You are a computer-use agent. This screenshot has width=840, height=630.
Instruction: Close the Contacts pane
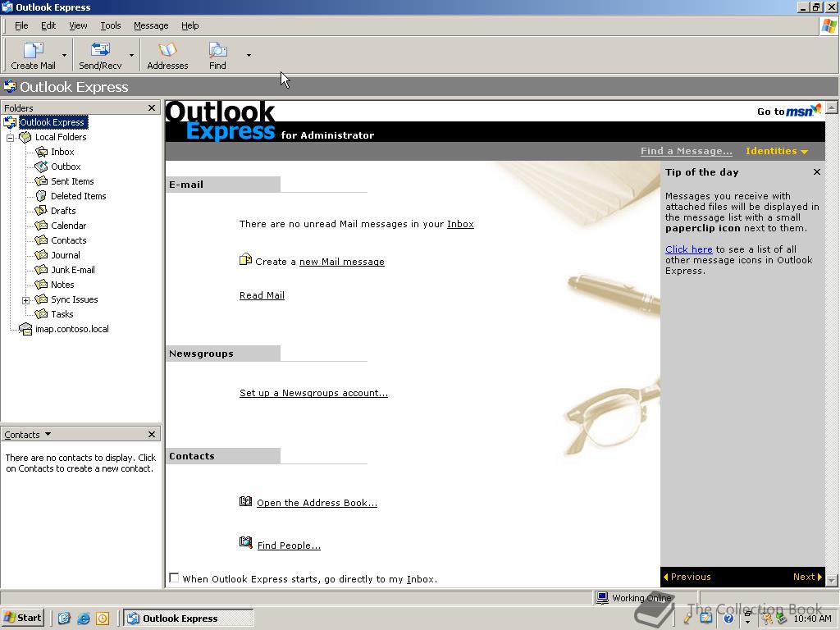[x=152, y=435]
